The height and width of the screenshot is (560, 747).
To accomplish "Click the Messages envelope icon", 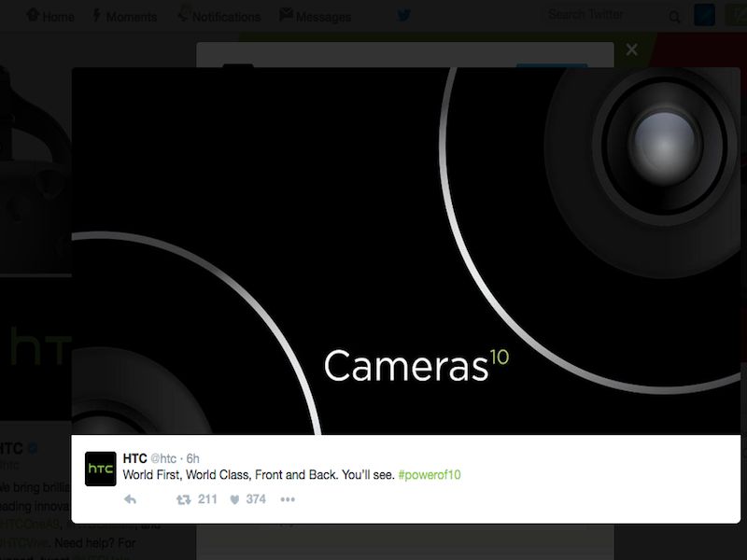I will pyautogui.click(x=286, y=14).
